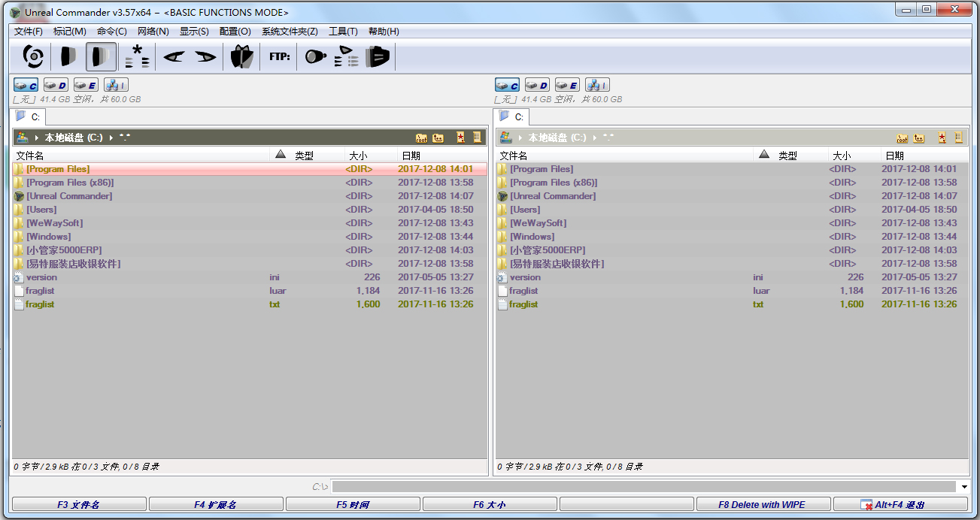Open favorites star icon in left panel
Image resolution: width=980 pixels, height=520 pixels.
pos(460,138)
